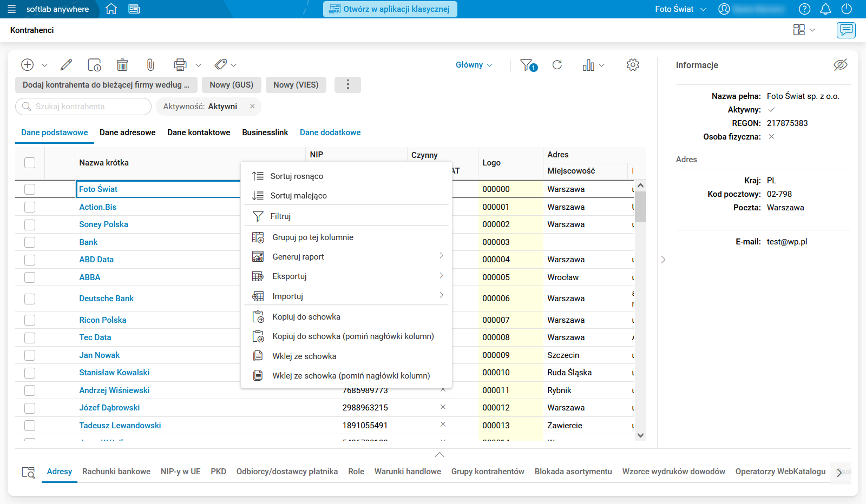Expand the add contractor arrow dropdown
866x504 pixels.
point(45,65)
